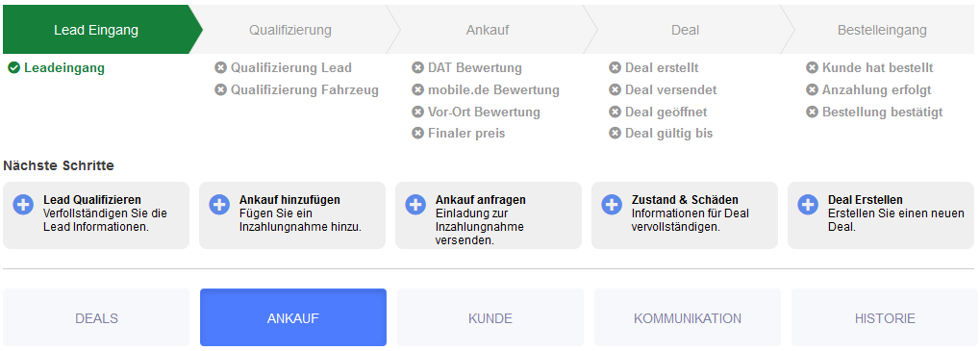Screen dimensions: 980x351
Task: Click the x icon beside DAT Bewertung
Action: [x=417, y=68]
